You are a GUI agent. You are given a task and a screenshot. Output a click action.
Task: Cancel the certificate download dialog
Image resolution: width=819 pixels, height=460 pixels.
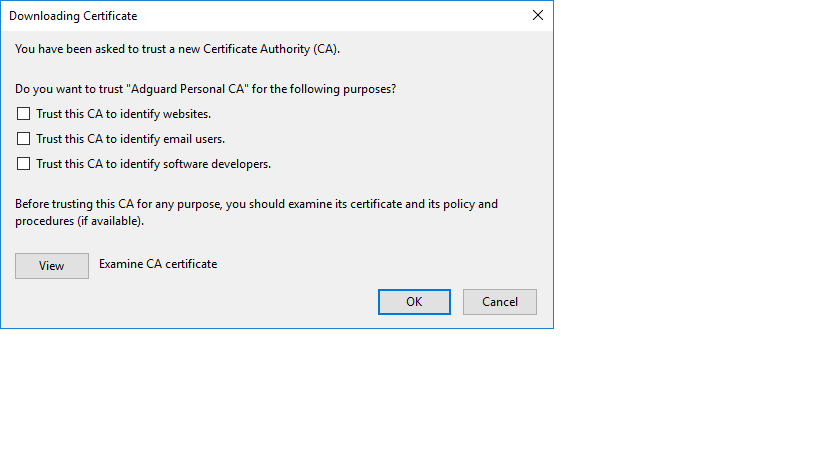(500, 302)
